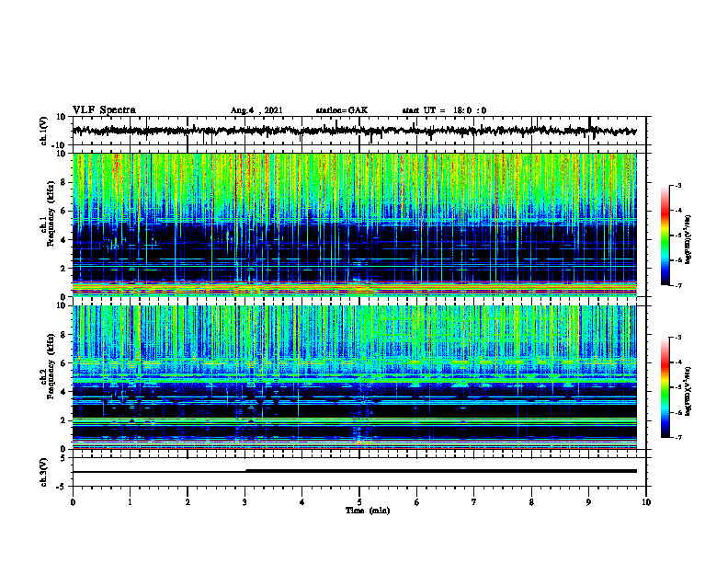Click the 'station=GAK' label
The height and width of the screenshot is (563, 728).
(x=342, y=110)
